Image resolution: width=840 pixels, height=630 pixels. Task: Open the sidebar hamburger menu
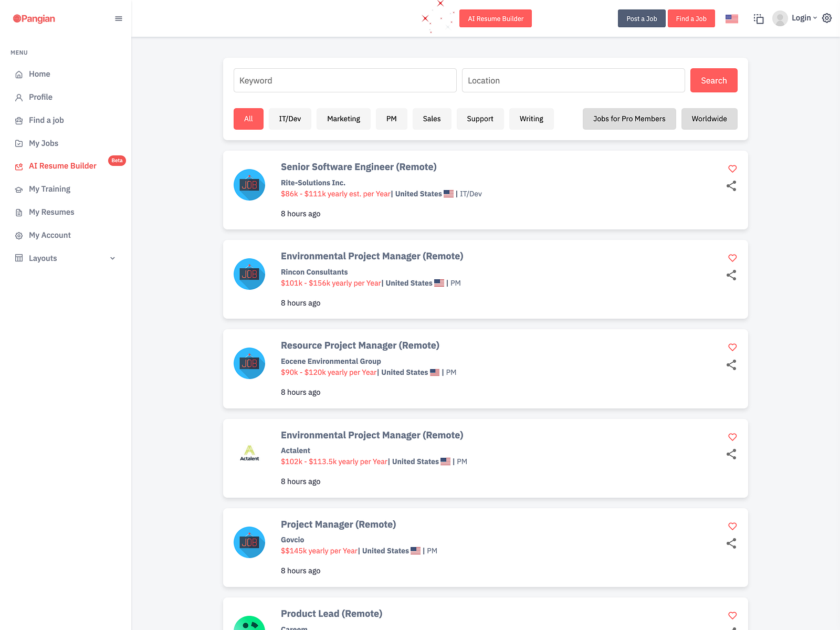click(x=119, y=18)
